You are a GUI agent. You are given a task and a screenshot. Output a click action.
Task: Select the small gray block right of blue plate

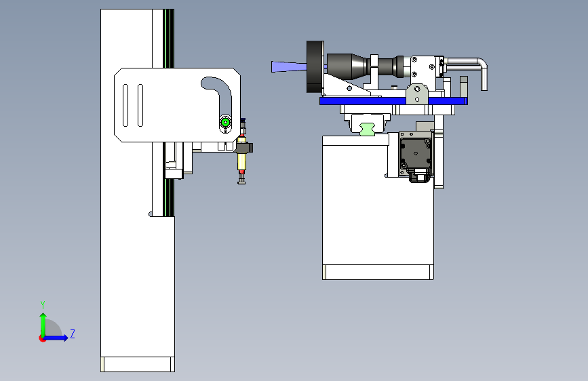coord(463,87)
